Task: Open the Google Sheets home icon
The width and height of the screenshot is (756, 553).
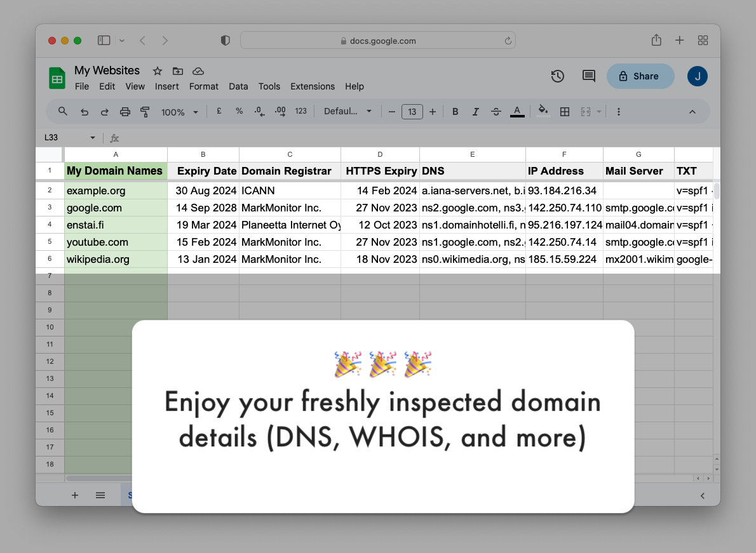Action: [57, 78]
